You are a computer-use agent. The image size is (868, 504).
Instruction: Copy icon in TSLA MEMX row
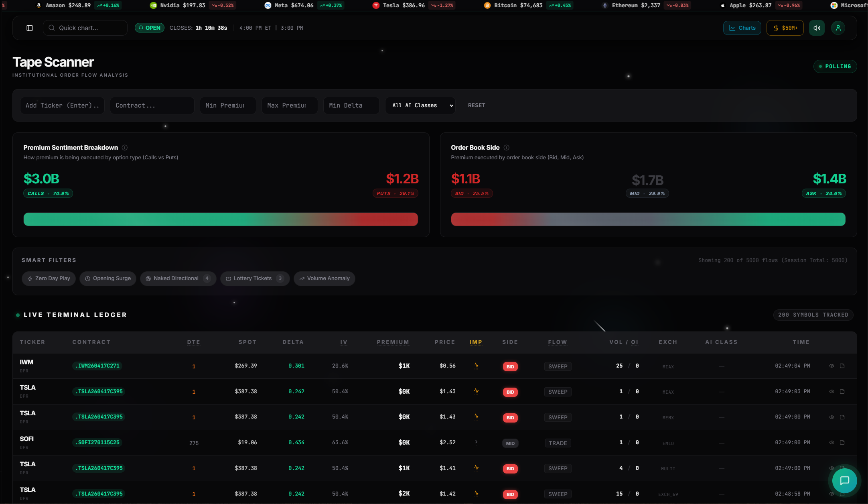click(842, 417)
